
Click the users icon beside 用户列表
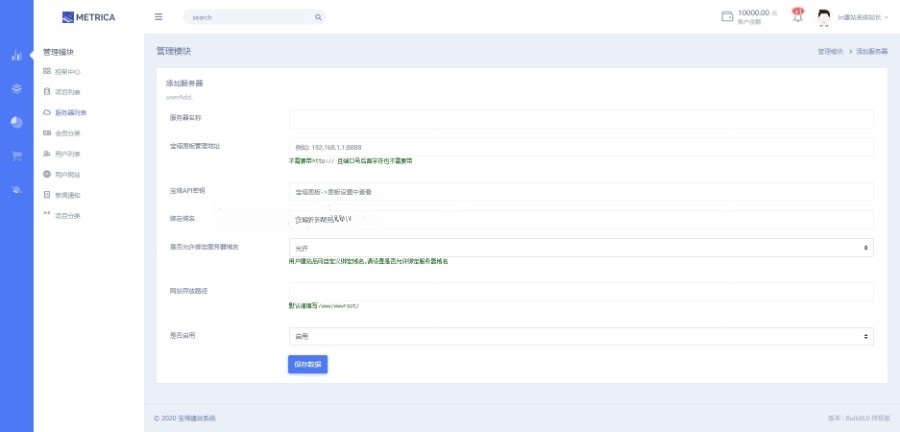47,154
